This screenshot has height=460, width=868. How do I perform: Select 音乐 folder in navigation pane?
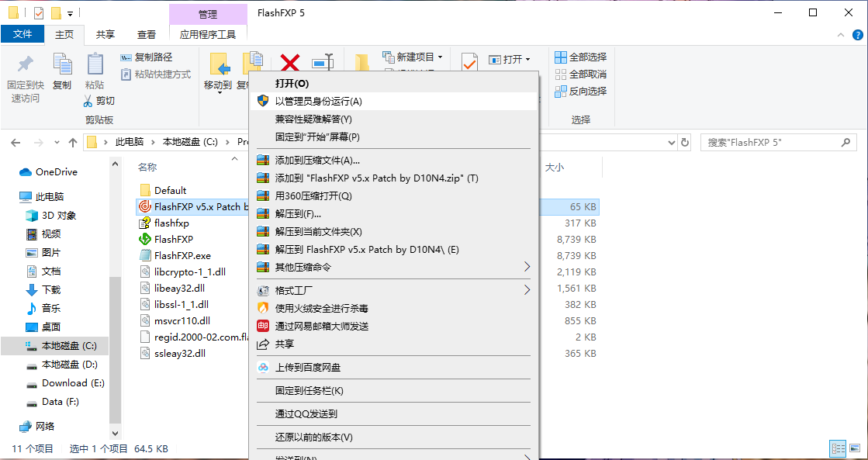[43, 308]
